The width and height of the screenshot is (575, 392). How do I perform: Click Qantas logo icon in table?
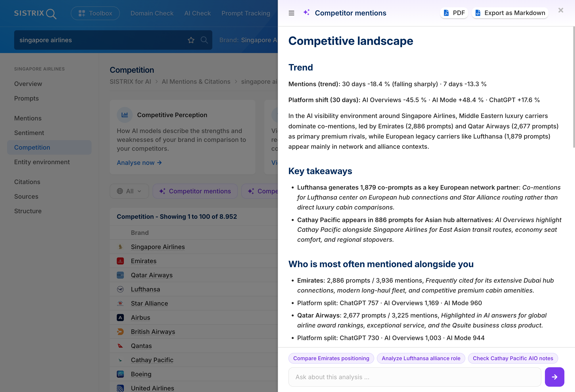[x=120, y=346]
